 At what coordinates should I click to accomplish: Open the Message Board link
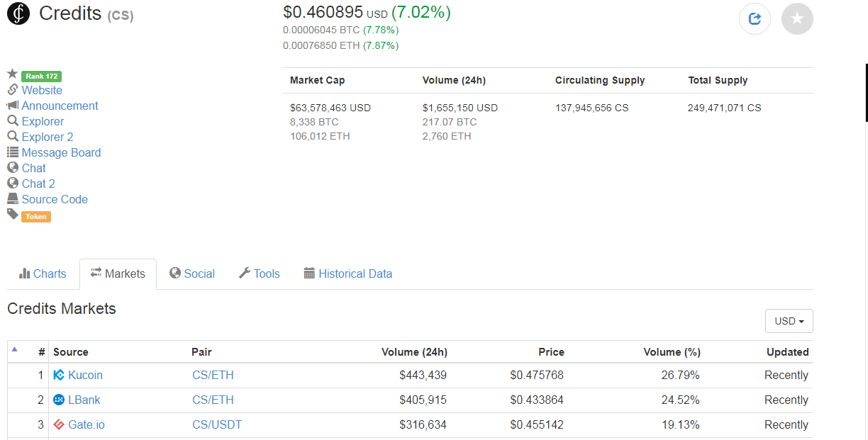point(61,152)
